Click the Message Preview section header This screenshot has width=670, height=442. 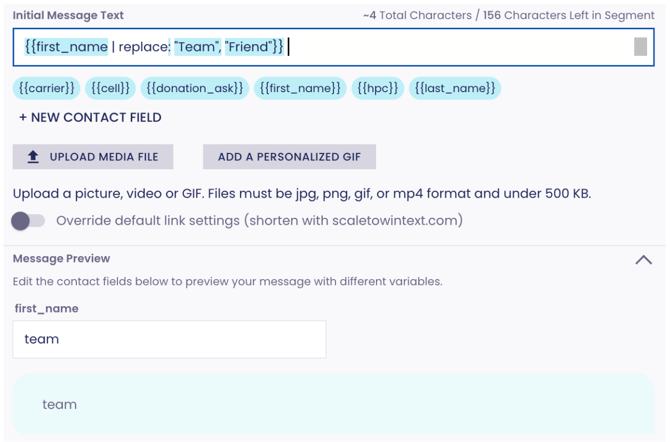point(61,259)
